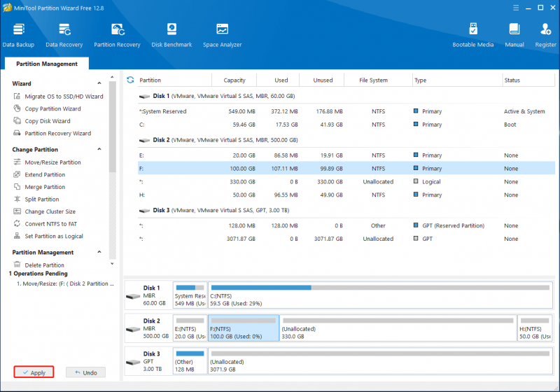Screen dimensions: 560x392
Task: Open the hamburger menu in the title bar
Action: (x=516, y=8)
